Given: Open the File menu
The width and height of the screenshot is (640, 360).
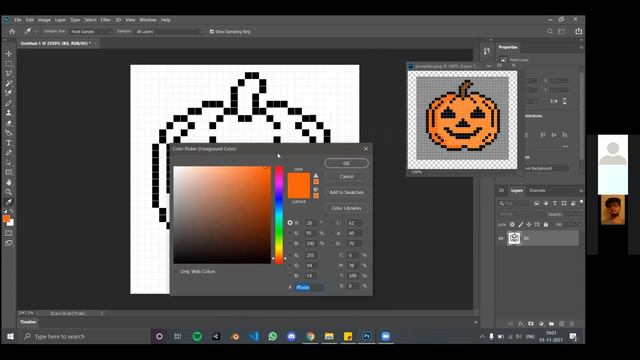Looking at the screenshot, I should [x=18, y=20].
